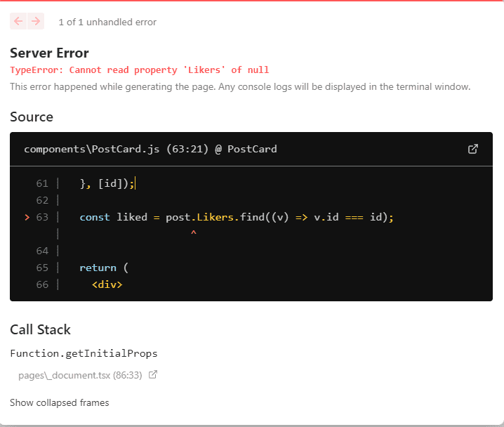Click the pages\_document.tsx (86:33) frame
Screen dimensions: 504x427
[x=80, y=375]
